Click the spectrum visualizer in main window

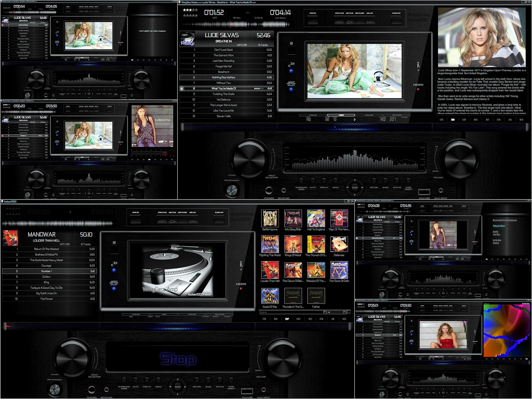tap(355, 159)
